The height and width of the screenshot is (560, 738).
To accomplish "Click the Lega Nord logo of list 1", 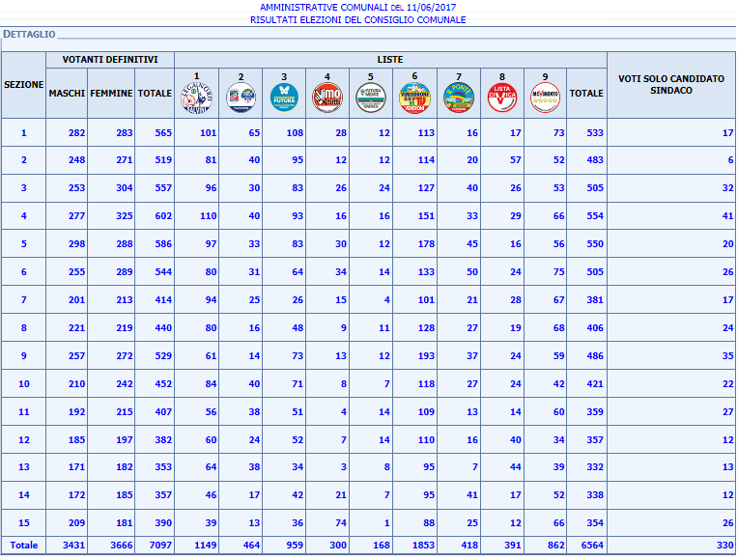I will coord(196,98).
